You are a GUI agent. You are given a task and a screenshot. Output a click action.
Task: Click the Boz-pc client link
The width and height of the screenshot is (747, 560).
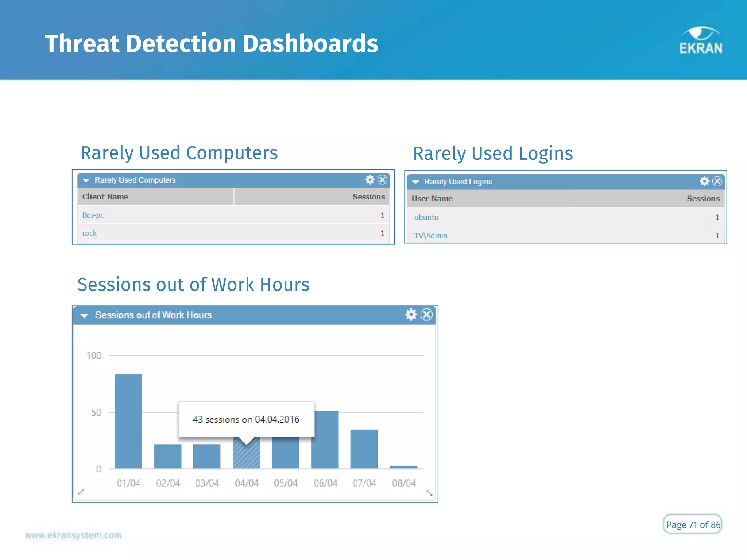pos(93,215)
